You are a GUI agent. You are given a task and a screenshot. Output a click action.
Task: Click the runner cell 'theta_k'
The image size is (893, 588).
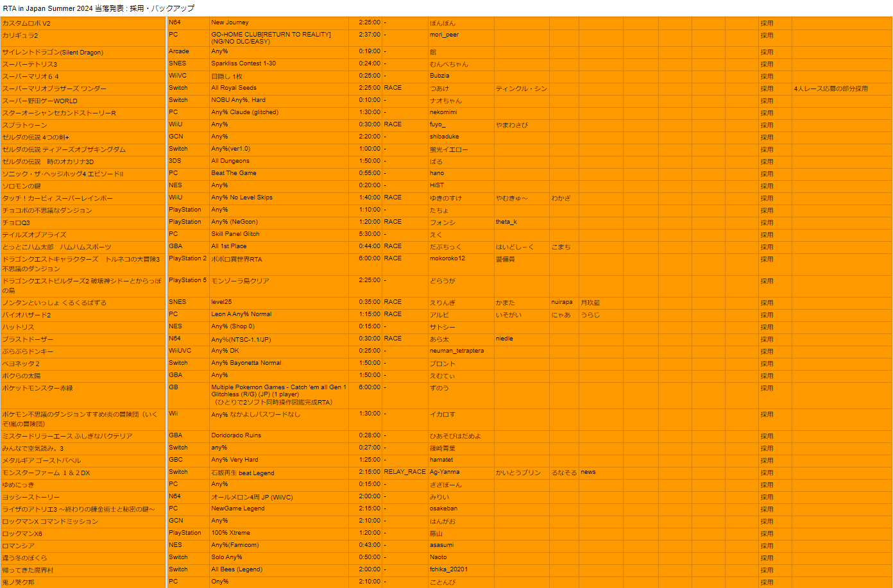(522, 223)
